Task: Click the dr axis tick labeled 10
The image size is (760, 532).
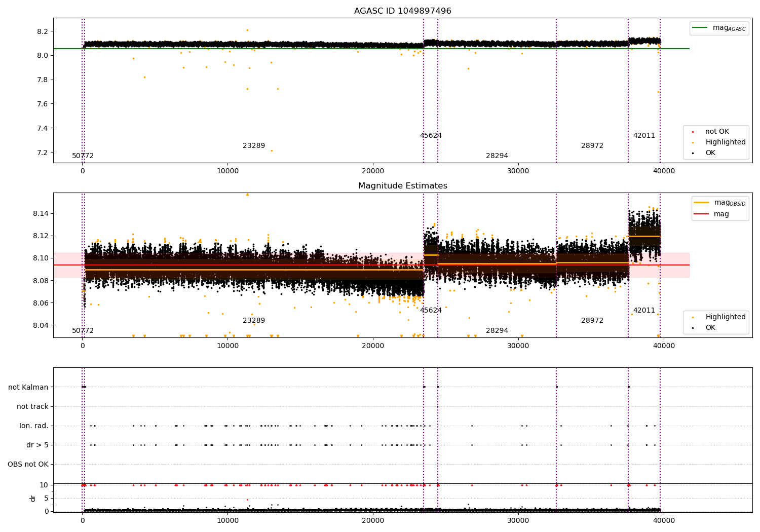Action: coord(44,485)
